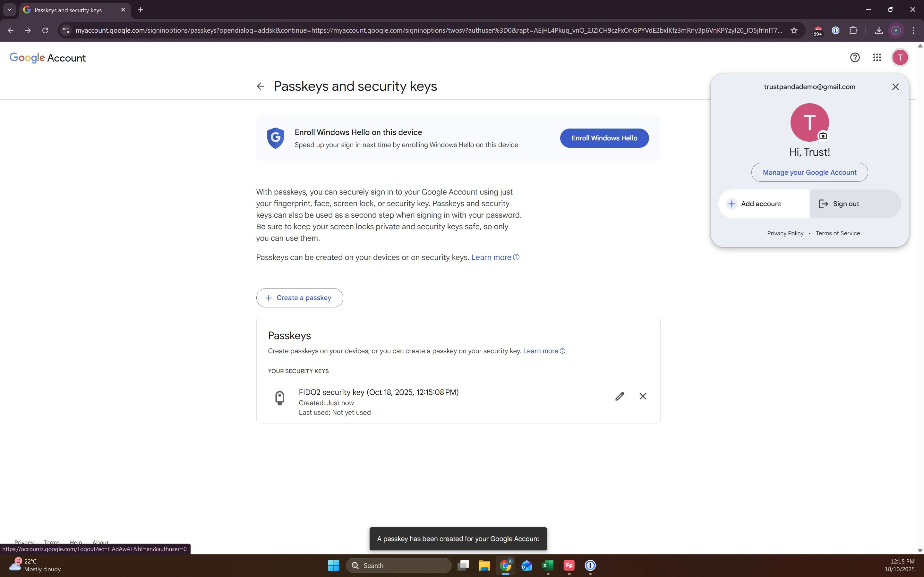This screenshot has width=924, height=577.
Task: Close the account popup panel
Action: coord(895,87)
